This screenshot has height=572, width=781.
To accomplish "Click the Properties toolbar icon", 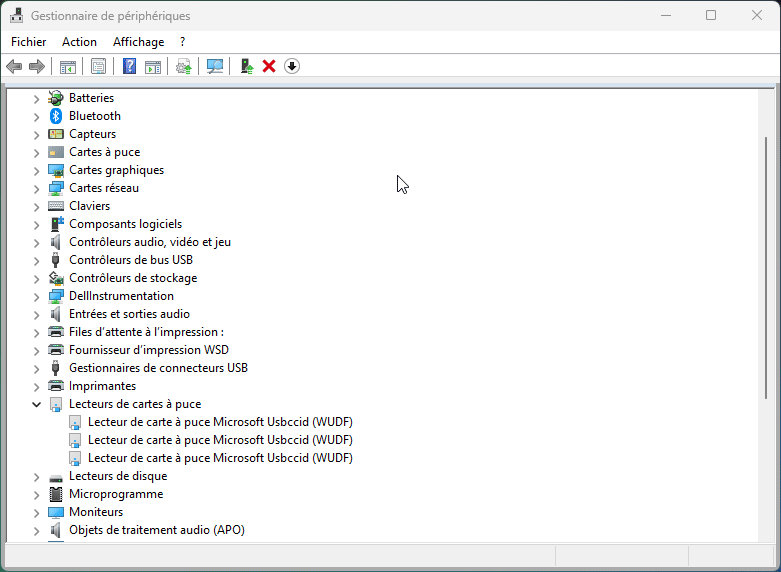I will pos(98,66).
